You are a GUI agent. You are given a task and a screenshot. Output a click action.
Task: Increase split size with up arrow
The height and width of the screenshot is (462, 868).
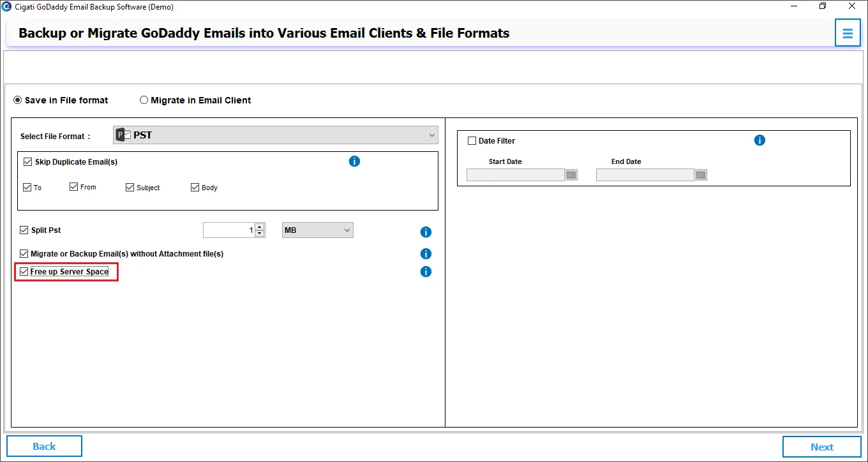point(259,227)
